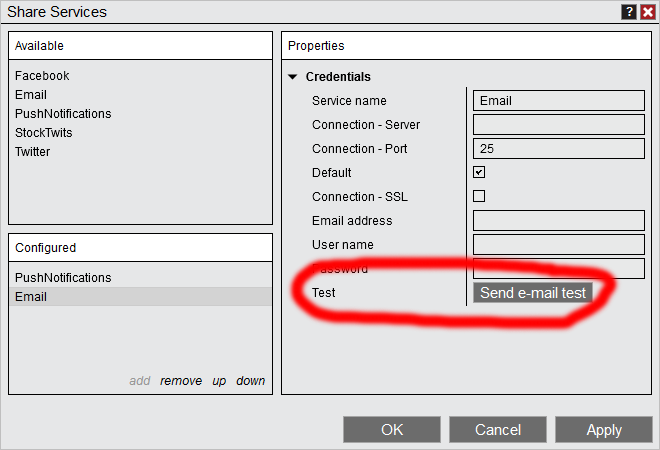This screenshot has height=450, width=660.
Task: Confirm with the OK button
Action: tap(392, 430)
